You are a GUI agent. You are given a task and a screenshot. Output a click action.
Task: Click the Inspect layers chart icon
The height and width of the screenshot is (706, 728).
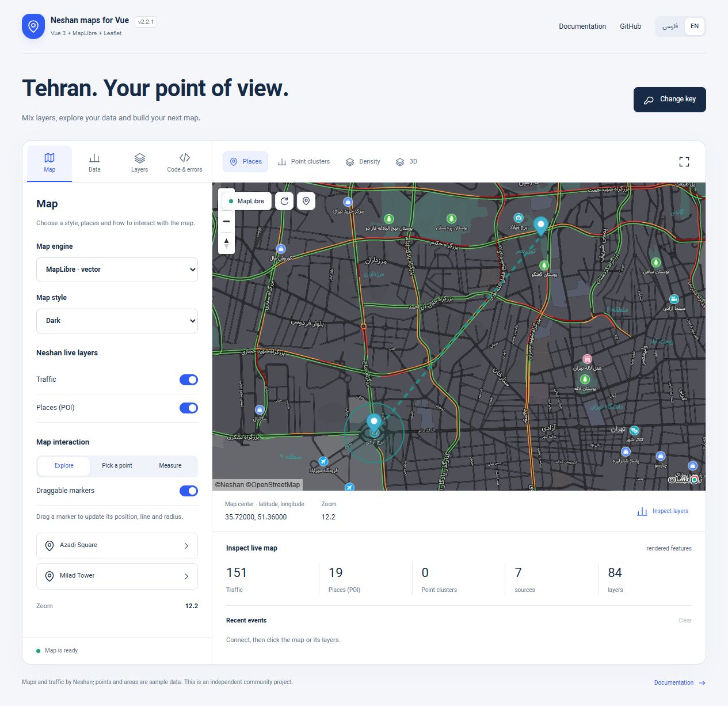coord(642,511)
